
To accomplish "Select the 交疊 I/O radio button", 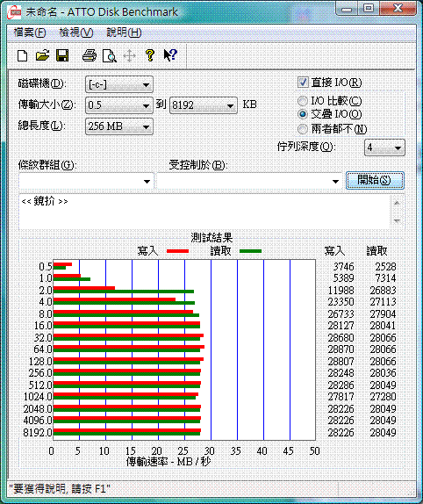I will pos(303,114).
